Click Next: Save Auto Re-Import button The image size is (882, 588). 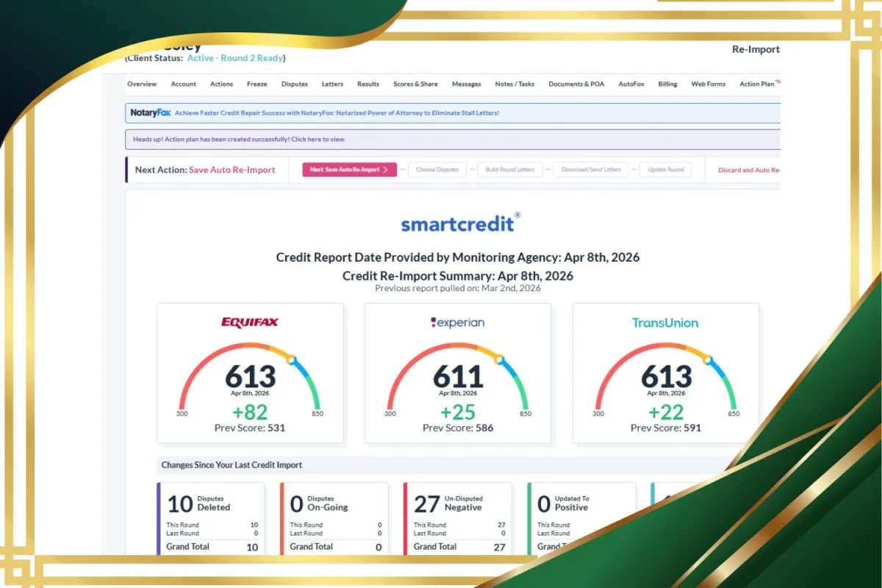coord(349,170)
